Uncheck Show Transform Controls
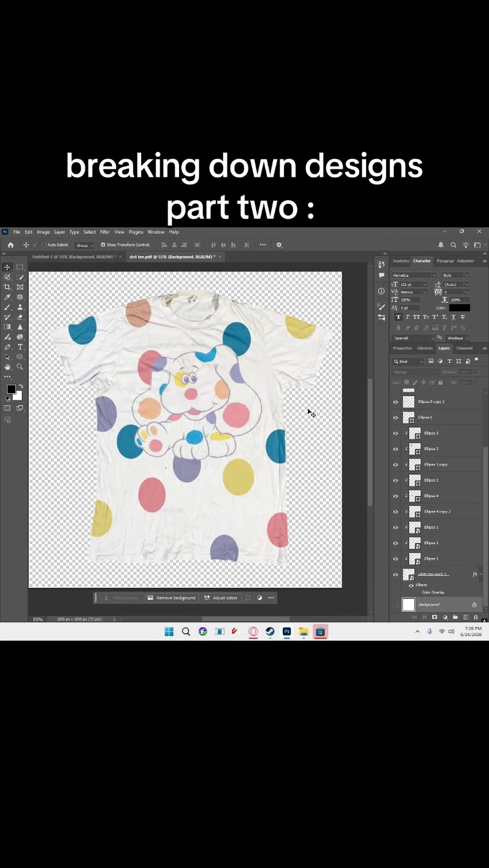This screenshot has height=868, width=489. point(103,245)
